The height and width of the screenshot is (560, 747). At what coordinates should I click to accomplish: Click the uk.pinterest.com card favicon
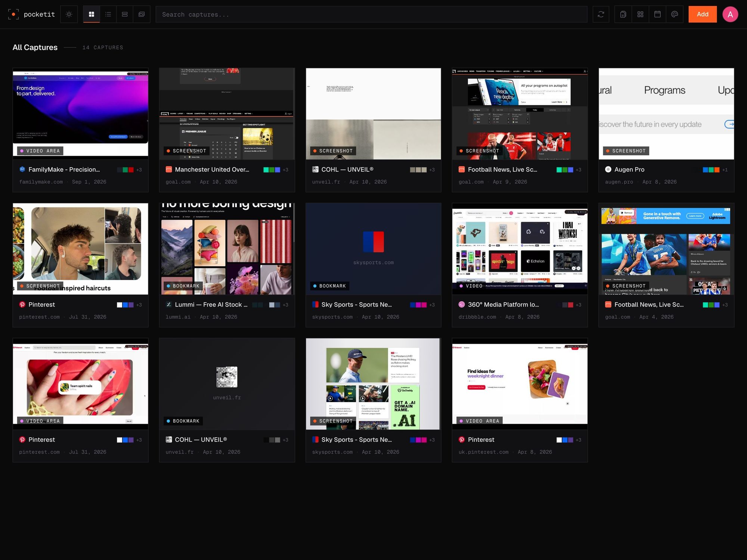[462, 439]
